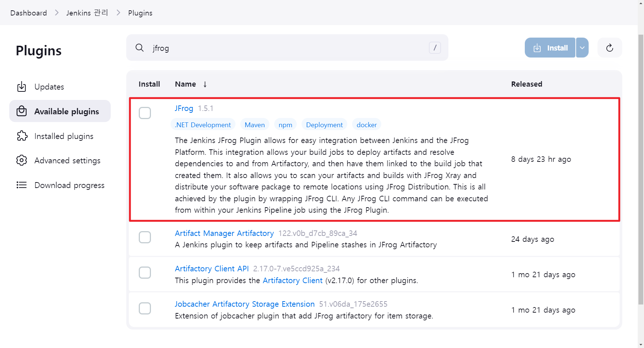Open Updates in the sidebar
Screen dimensions: 644x348
60,87
